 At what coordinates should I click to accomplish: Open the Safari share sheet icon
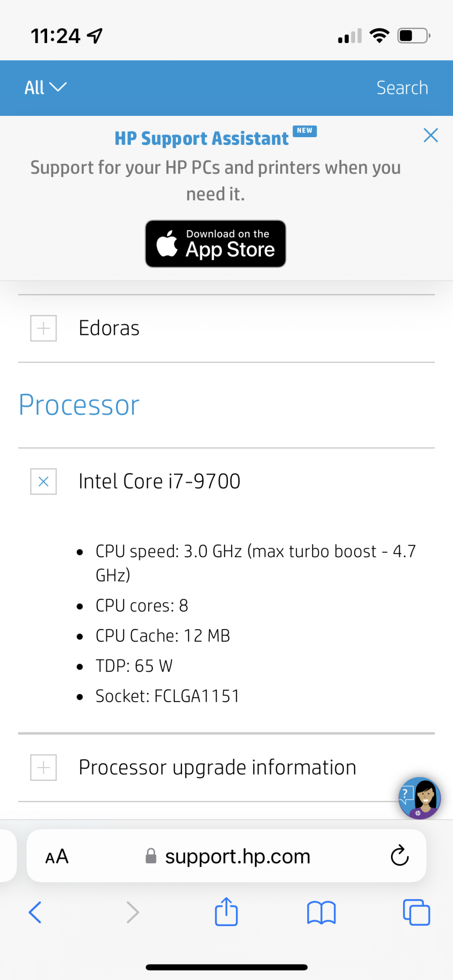point(226,912)
